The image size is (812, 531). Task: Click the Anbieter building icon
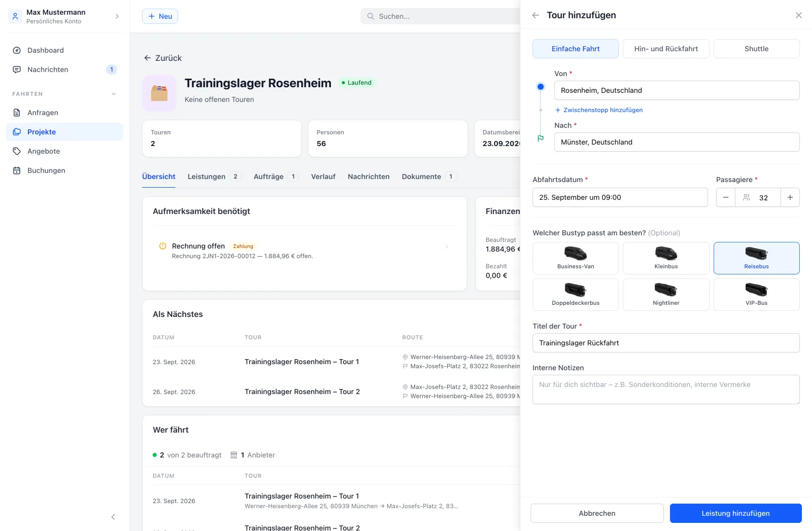click(234, 455)
